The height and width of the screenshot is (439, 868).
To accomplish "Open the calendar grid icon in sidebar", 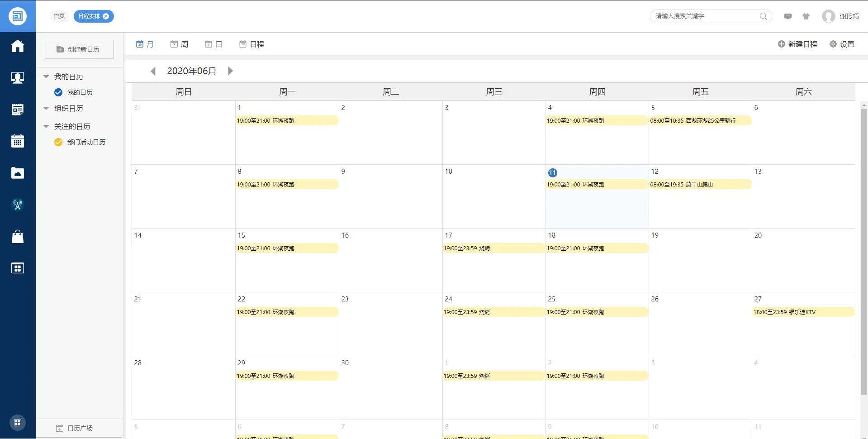I will point(18,141).
